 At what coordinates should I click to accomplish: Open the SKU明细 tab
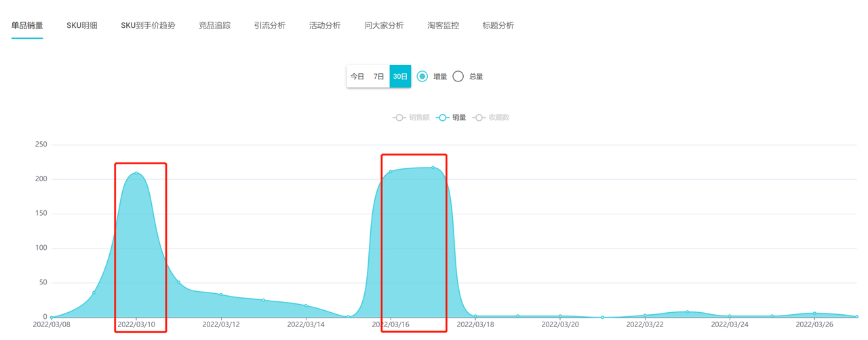pyautogui.click(x=82, y=26)
